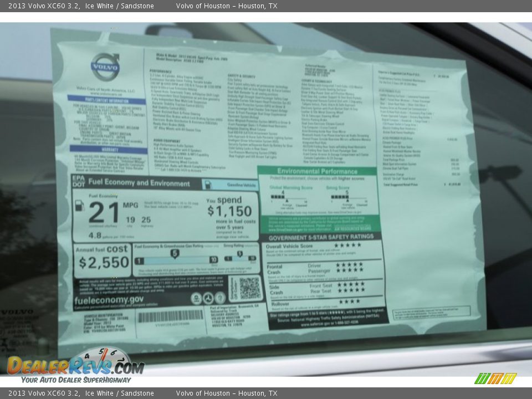The image size is (532, 399).
Task: Click the Volvo logo on the window sticker
Action: 105,66
